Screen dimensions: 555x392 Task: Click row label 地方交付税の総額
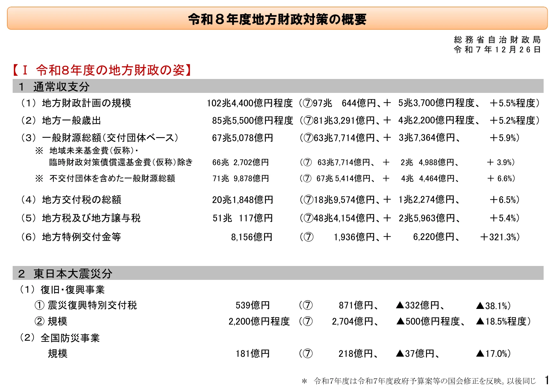click(x=82, y=200)
